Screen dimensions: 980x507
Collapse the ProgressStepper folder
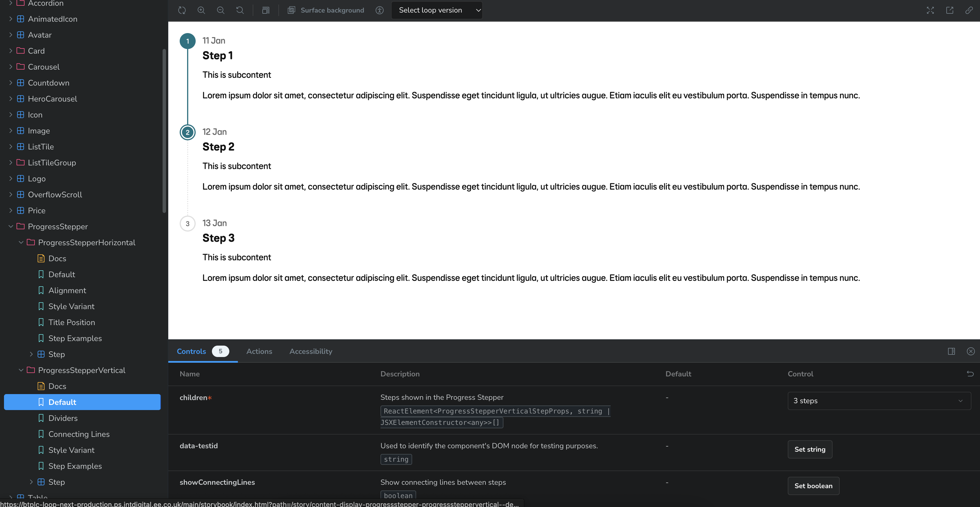11,227
